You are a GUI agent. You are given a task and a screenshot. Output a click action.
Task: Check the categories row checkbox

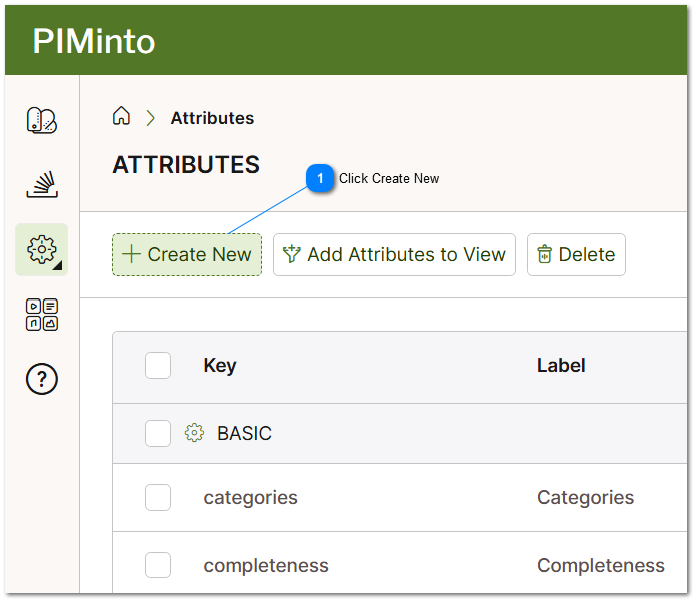(158, 497)
